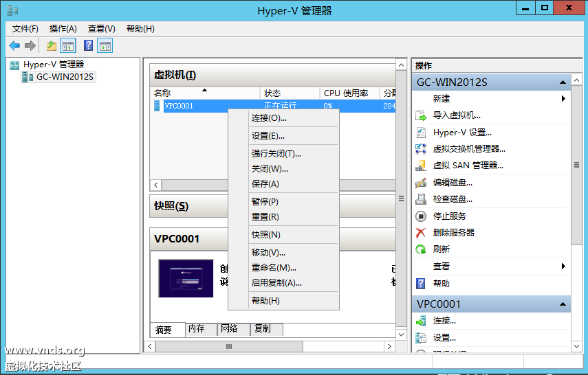The image size is (588, 375).
Task: Choose 重置(R) from the context menu
Action: (283, 216)
